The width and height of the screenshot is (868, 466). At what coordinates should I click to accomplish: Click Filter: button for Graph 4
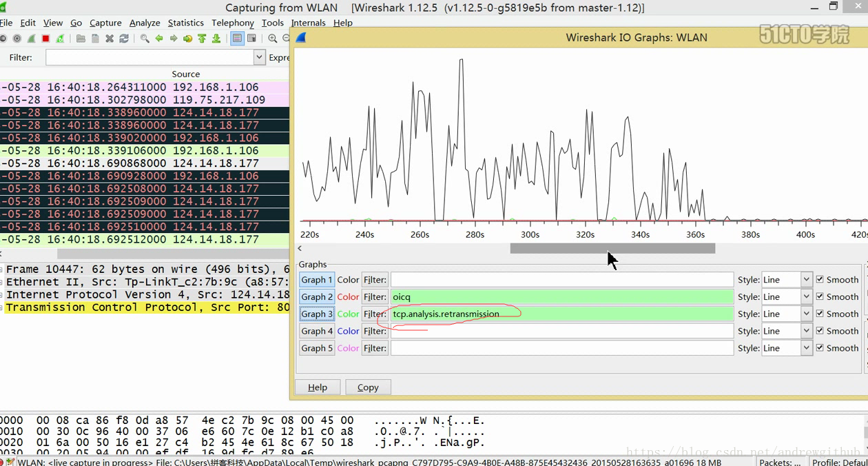[375, 331]
